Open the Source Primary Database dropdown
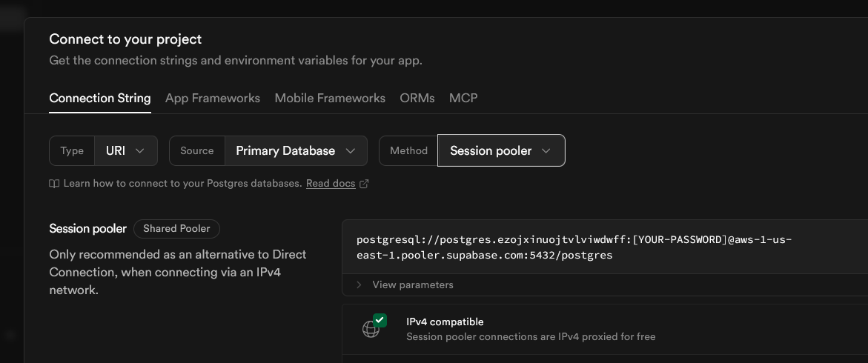This screenshot has height=363, width=868. (295, 150)
